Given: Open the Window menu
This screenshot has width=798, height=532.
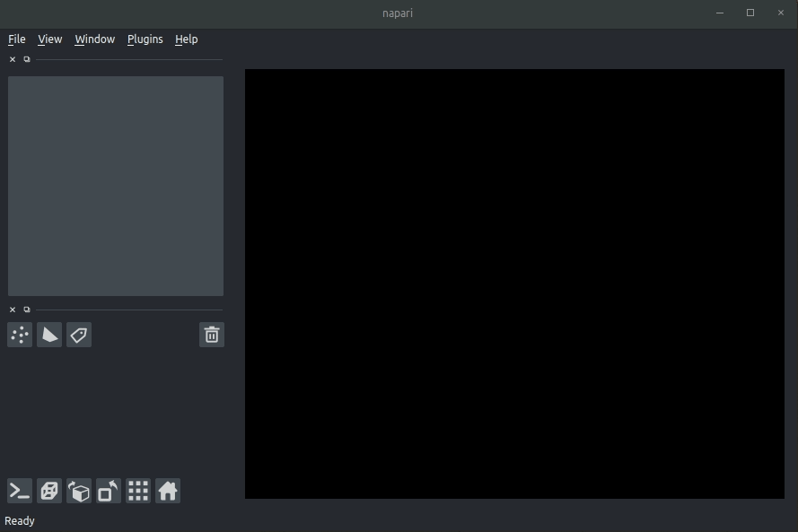Looking at the screenshot, I should pos(94,39).
